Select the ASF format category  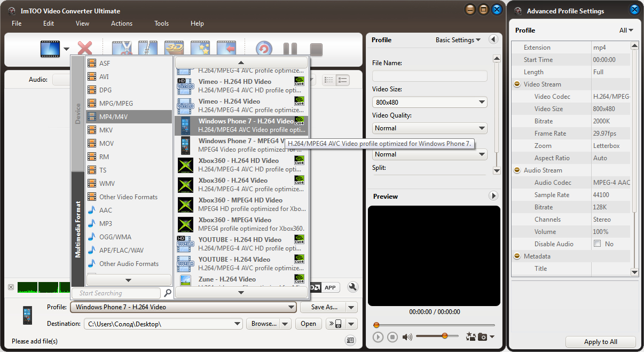pos(129,63)
